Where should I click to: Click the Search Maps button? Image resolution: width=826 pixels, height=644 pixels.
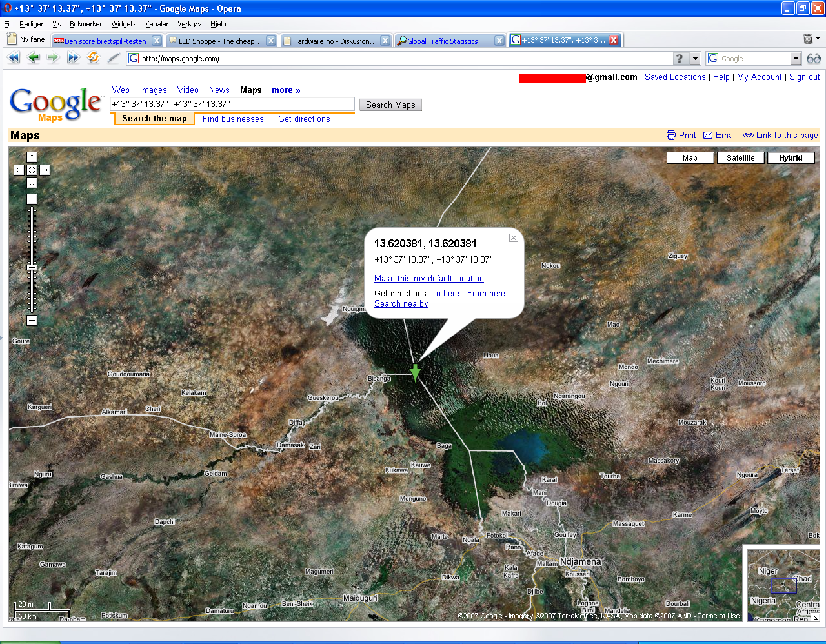click(390, 105)
